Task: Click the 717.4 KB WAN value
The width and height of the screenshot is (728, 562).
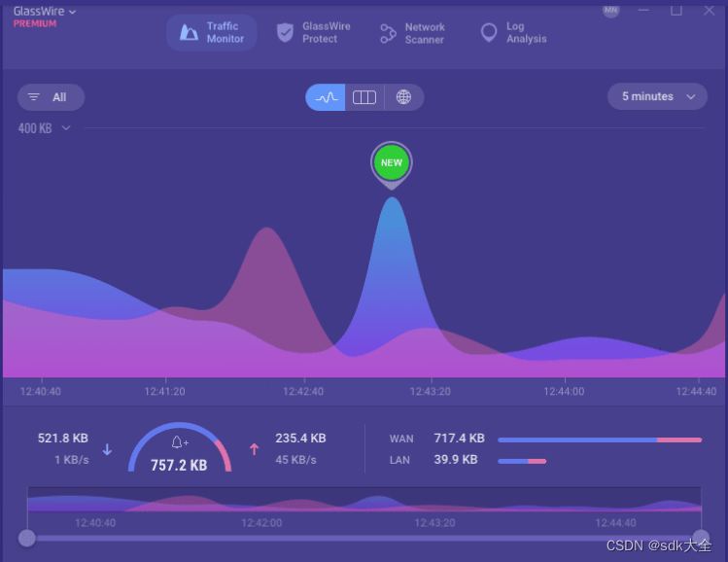Action: pos(459,438)
